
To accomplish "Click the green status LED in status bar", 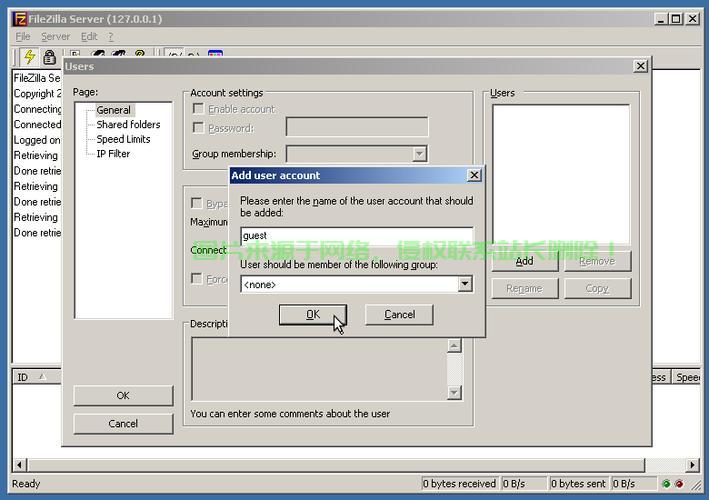I will [666, 484].
